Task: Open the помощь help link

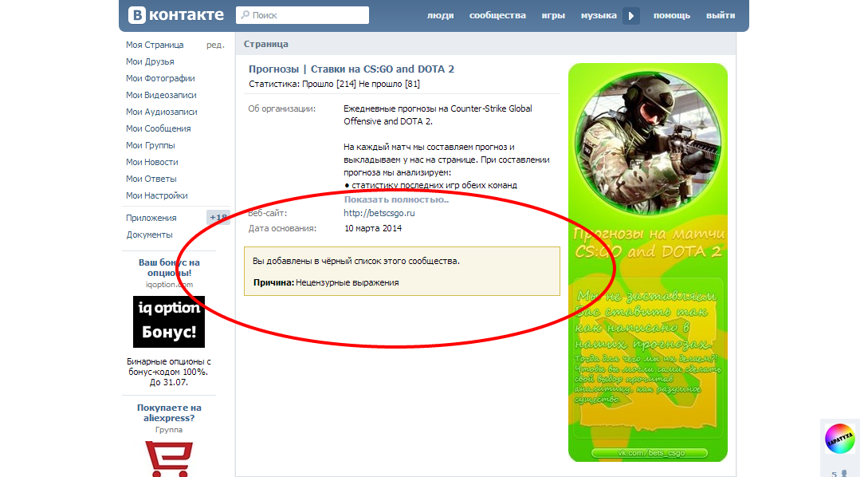Action: tap(671, 15)
